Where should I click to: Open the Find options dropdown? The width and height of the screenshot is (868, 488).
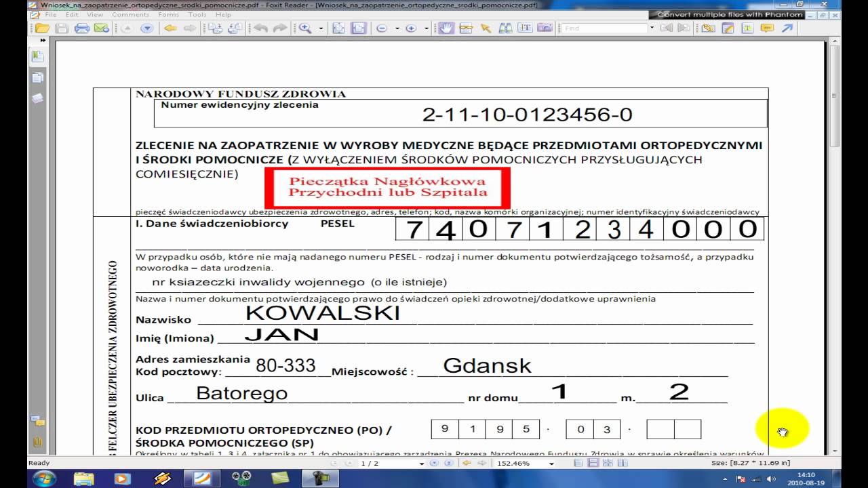652,28
